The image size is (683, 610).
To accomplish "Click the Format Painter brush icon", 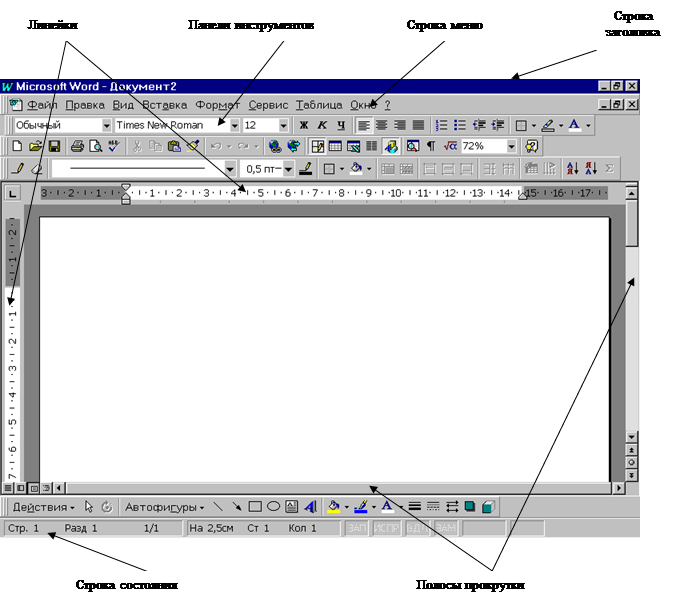I will [193, 146].
